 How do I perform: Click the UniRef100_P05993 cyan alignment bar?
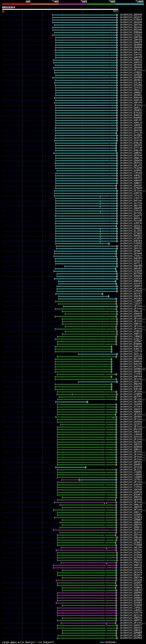coord(82,244)
